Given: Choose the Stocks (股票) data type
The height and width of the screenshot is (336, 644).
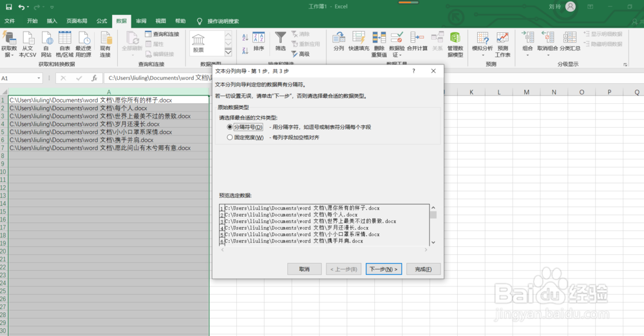Looking at the screenshot, I should tap(198, 44).
